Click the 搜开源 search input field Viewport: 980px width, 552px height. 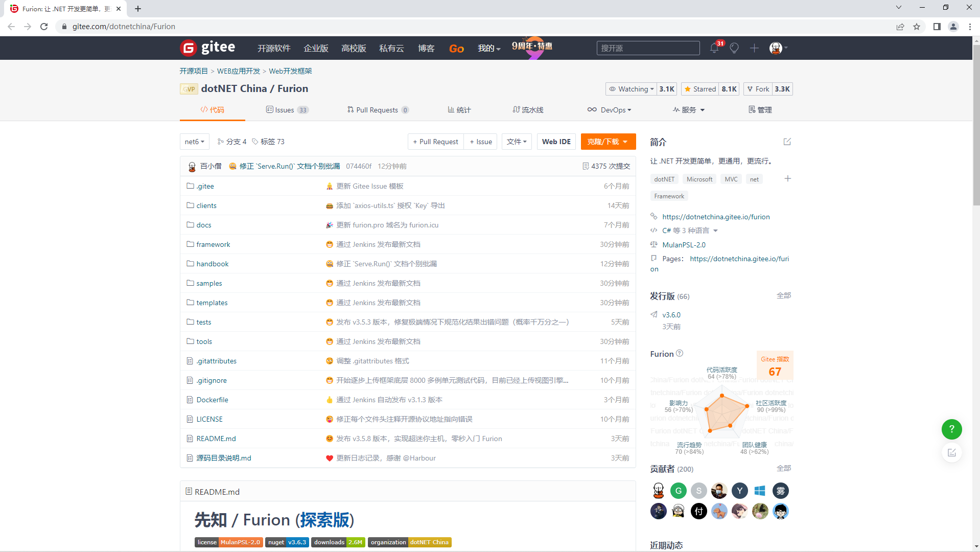point(648,48)
